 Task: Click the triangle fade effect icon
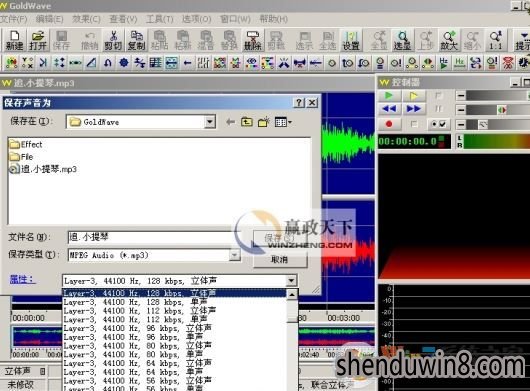point(91,63)
